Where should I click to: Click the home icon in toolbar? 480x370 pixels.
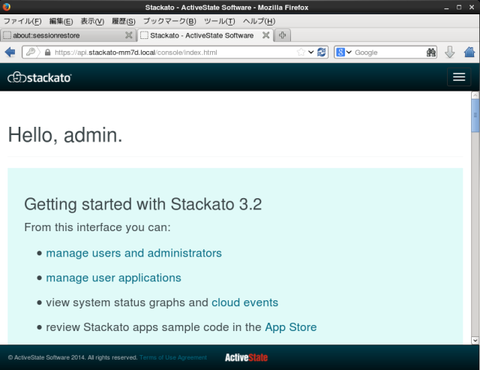coord(469,52)
